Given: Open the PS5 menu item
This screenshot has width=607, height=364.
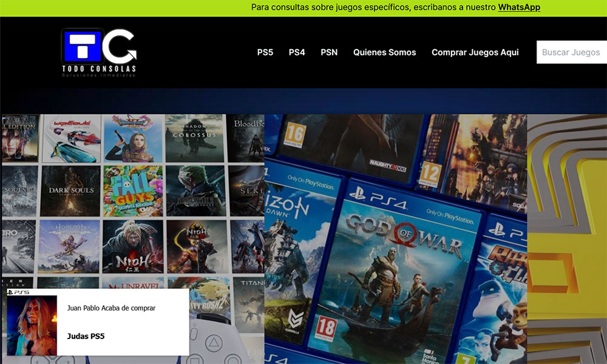Looking at the screenshot, I should click(265, 52).
